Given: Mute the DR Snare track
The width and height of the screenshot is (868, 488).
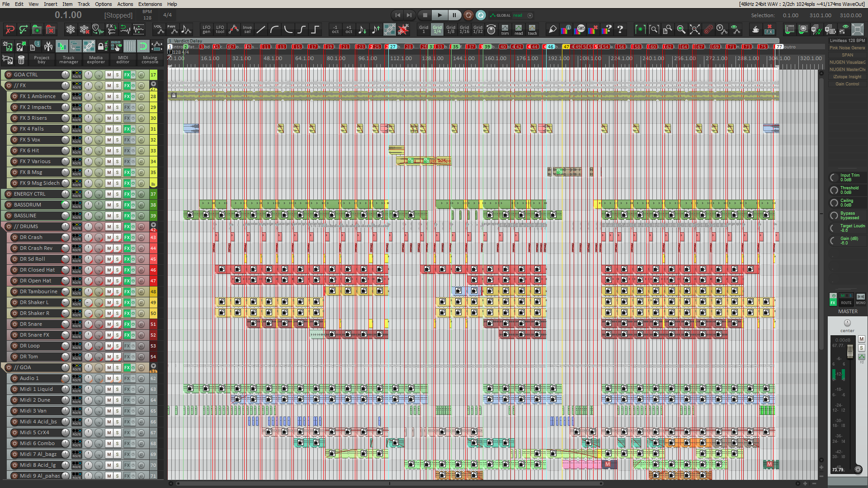Looking at the screenshot, I should (109, 324).
